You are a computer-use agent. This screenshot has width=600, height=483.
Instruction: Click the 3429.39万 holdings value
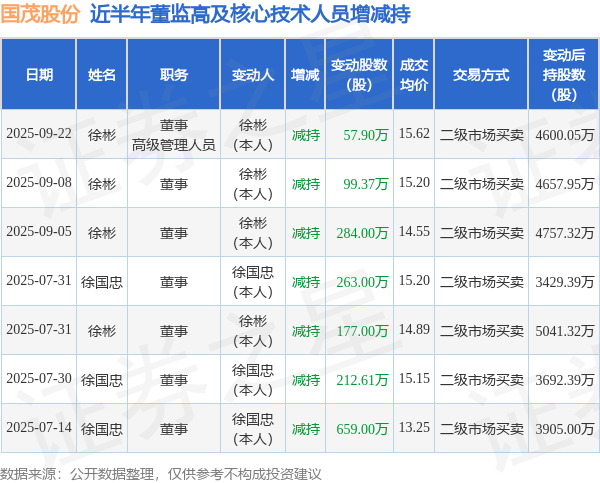pyautogui.click(x=565, y=282)
